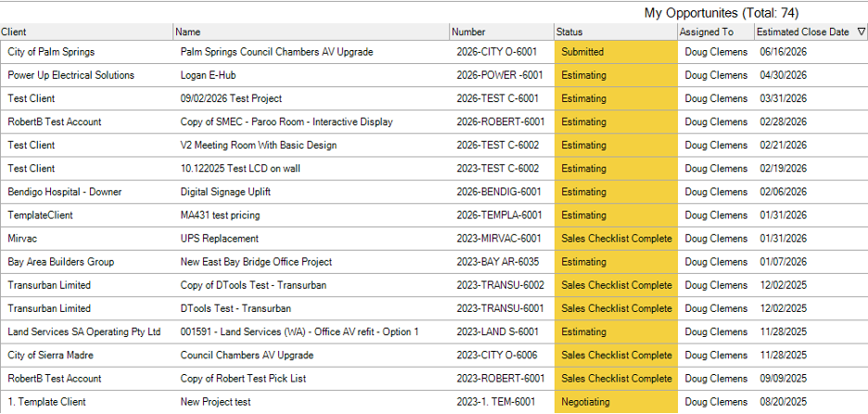868x414 pixels.
Task: Click the yellow Submitted status cell
Action: (616, 52)
